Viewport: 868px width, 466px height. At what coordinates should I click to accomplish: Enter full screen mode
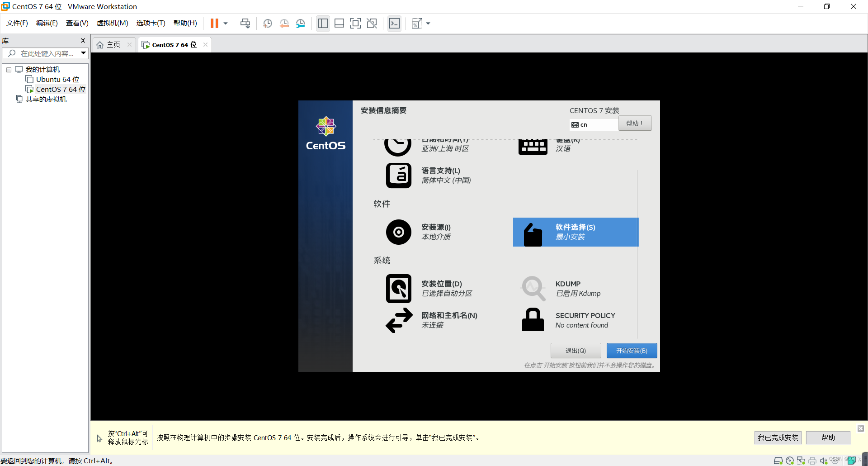(356, 24)
